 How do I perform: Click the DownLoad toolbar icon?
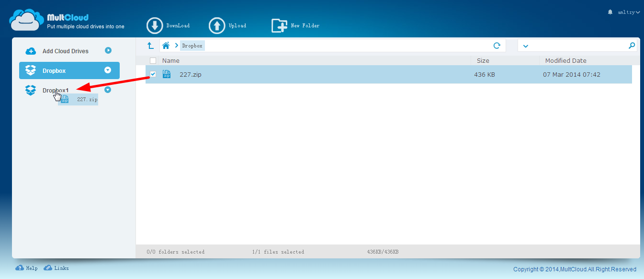click(155, 26)
